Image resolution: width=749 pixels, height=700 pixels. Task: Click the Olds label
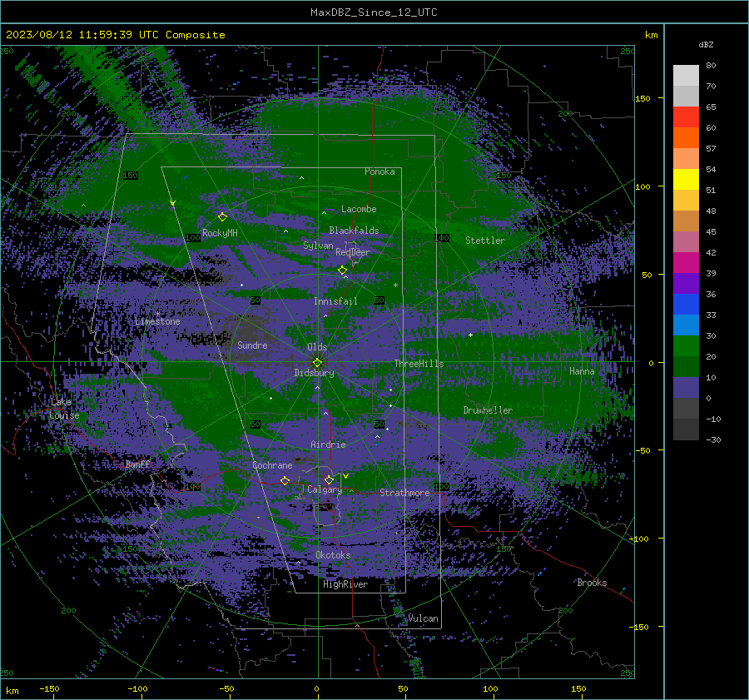pyautogui.click(x=317, y=347)
